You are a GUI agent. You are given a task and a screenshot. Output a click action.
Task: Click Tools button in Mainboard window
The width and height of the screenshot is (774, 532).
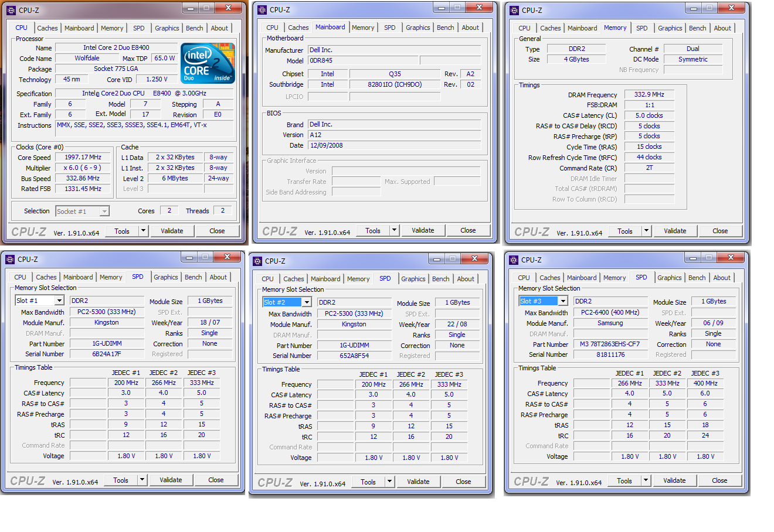pyautogui.click(x=373, y=230)
